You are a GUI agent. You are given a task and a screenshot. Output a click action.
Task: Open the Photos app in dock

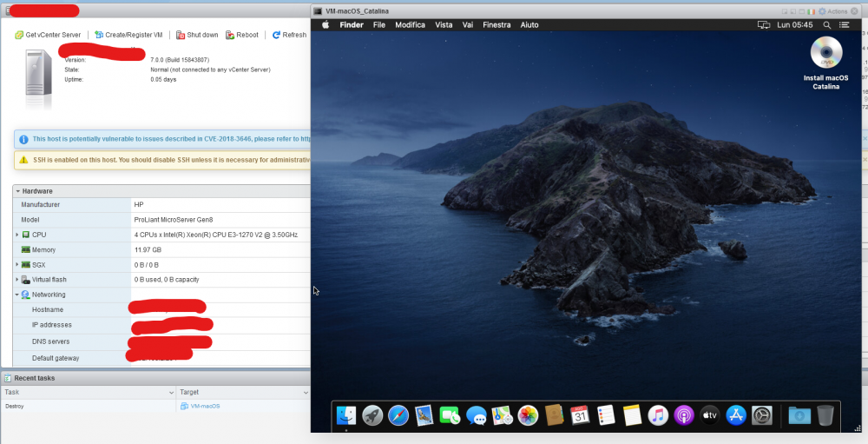click(528, 415)
